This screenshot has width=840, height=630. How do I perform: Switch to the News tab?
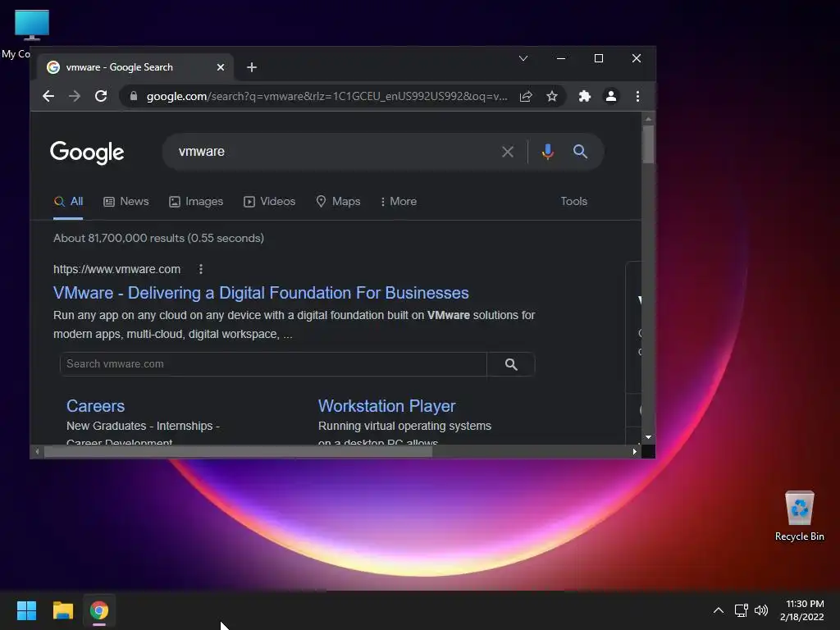coord(126,202)
